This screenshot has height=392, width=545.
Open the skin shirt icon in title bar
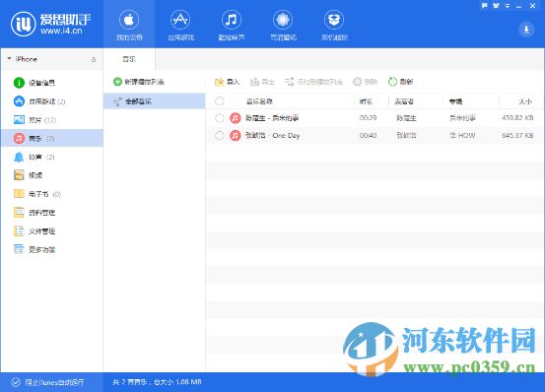click(496, 6)
